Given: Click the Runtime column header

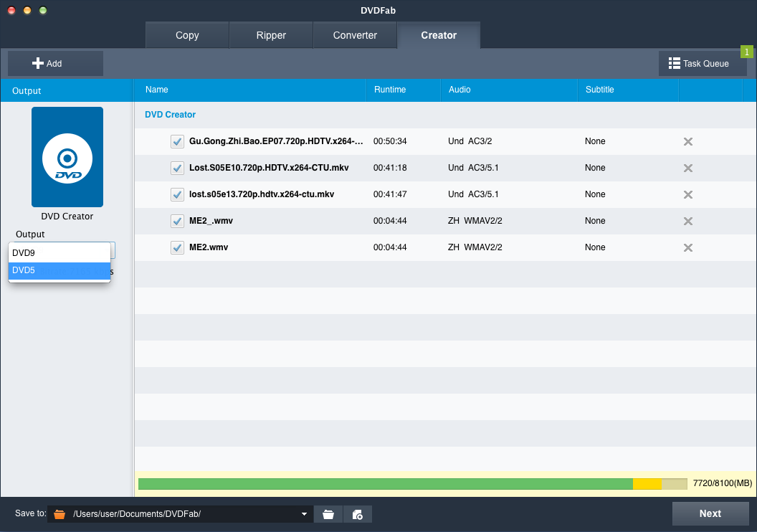Looking at the screenshot, I should [x=404, y=90].
